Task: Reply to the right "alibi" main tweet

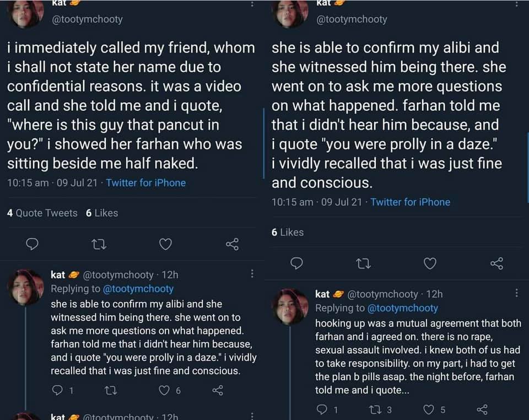Action: tap(297, 263)
